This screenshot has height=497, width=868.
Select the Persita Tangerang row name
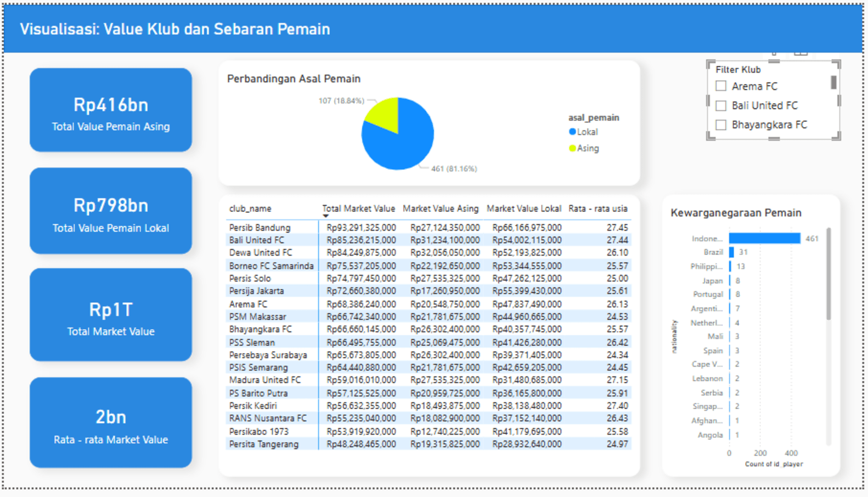point(264,444)
